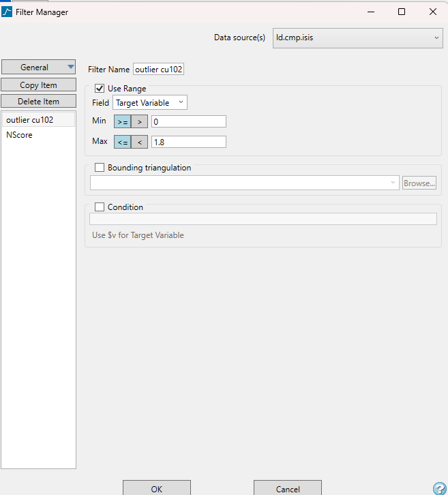The image size is (448, 495).
Task: Select the > Min operator
Action: [140, 121]
